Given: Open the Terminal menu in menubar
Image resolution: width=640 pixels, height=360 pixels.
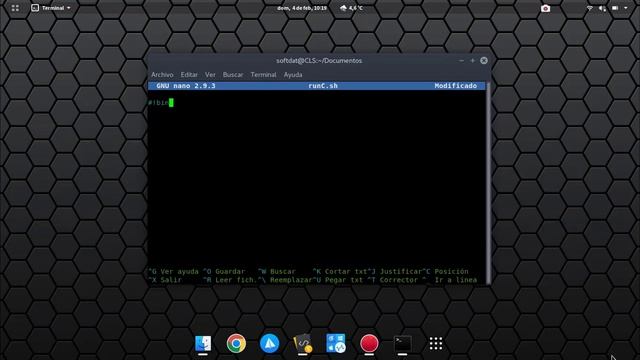Looking at the screenshot, I should pos(263,75).
